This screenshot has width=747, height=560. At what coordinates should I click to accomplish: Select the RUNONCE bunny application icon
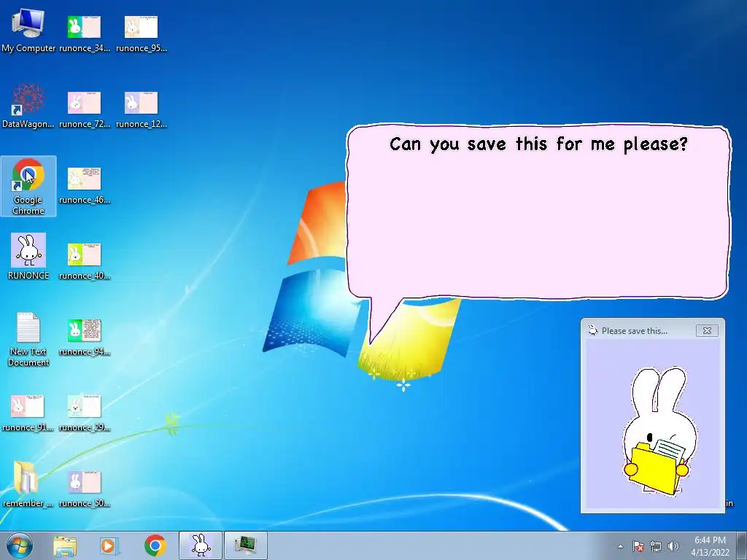[x=28, y=256]
